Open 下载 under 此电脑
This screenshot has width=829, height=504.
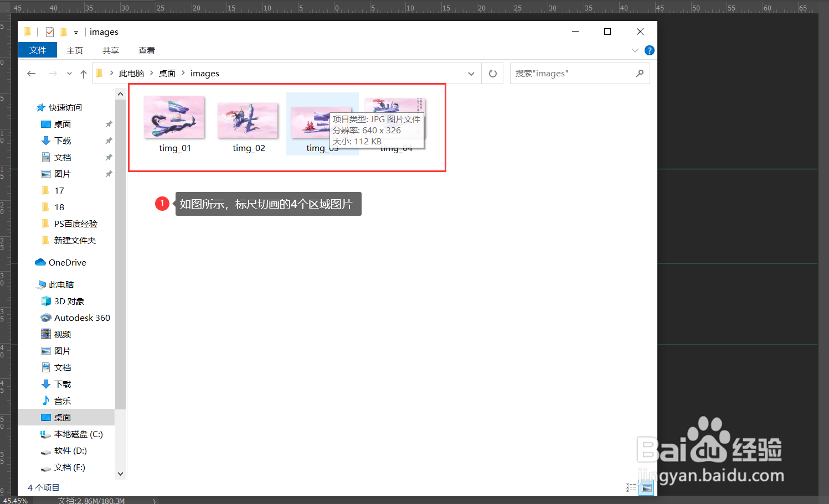point(63,385)
